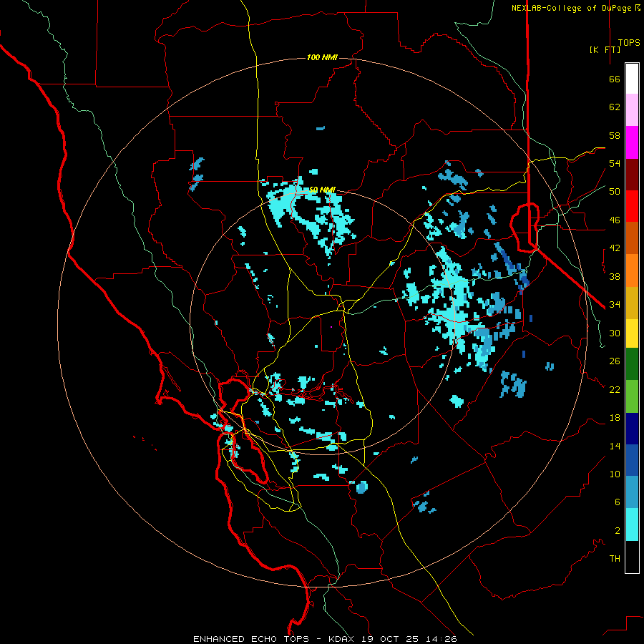644x644 pixels.
Task: Click the orange 42 kft legend swatch
Action: 632,270
